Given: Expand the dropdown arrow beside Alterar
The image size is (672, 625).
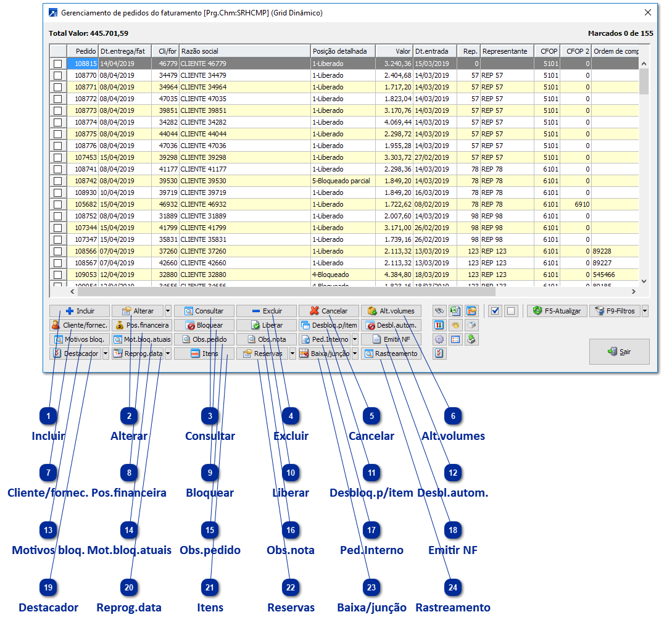Looking at the screenshot, I should click(168, 311).
